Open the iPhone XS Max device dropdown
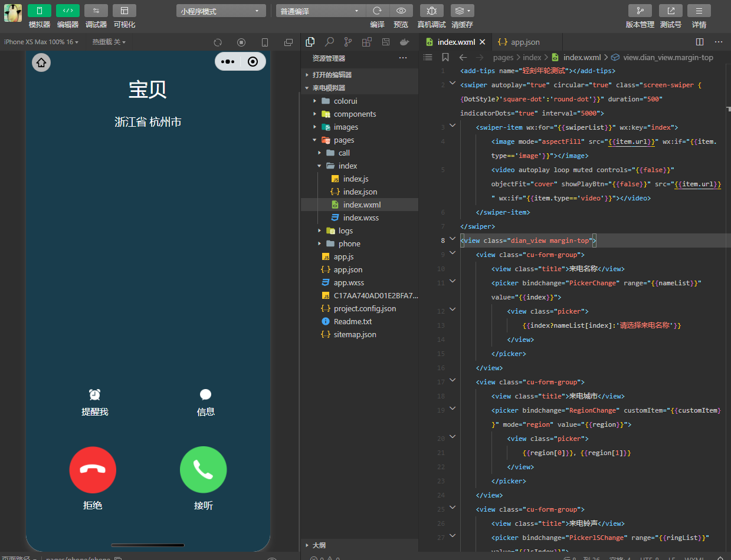 (x=41, y=42)
